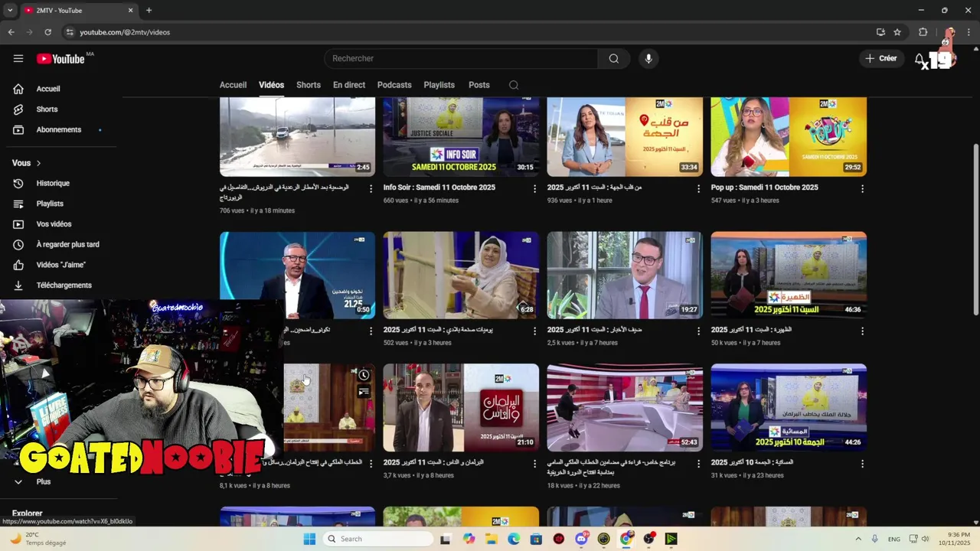Open video title Pop up : Samedi 11 Octobre 2025
The image size is (980, 551).
(764, 187)
